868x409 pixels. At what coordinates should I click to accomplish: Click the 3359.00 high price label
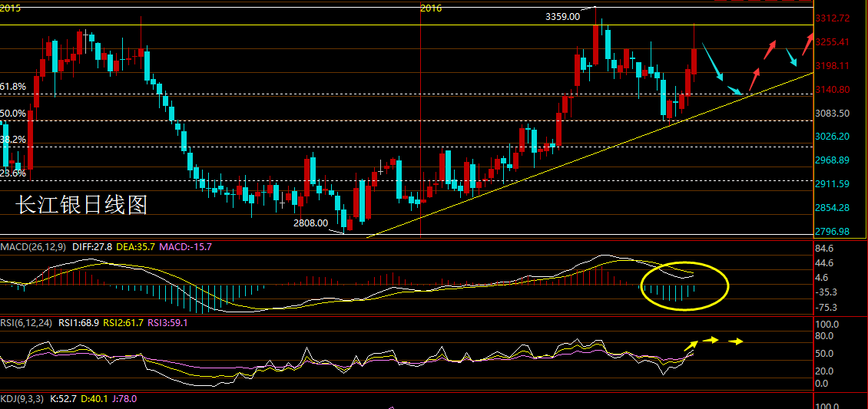click(x=562, y=17)
